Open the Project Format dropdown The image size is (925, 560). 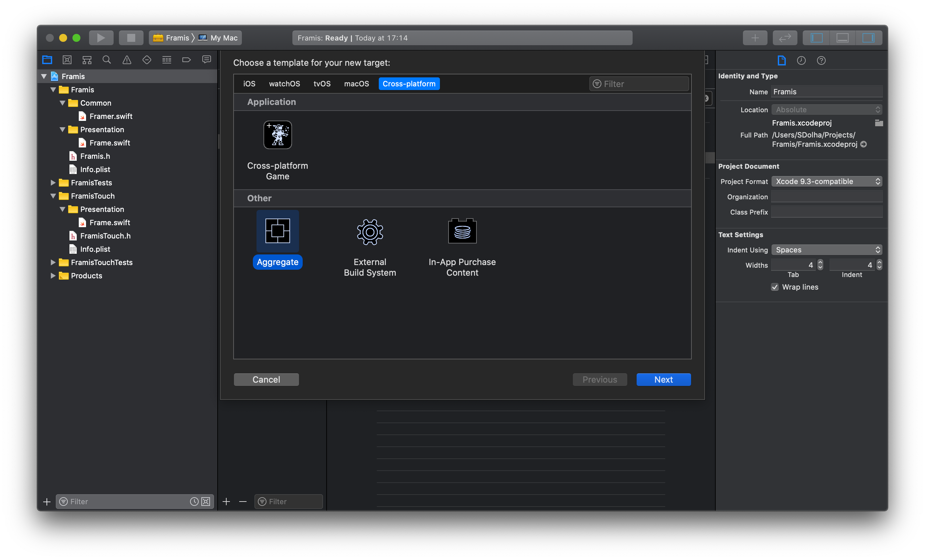[x=827, y=182]
